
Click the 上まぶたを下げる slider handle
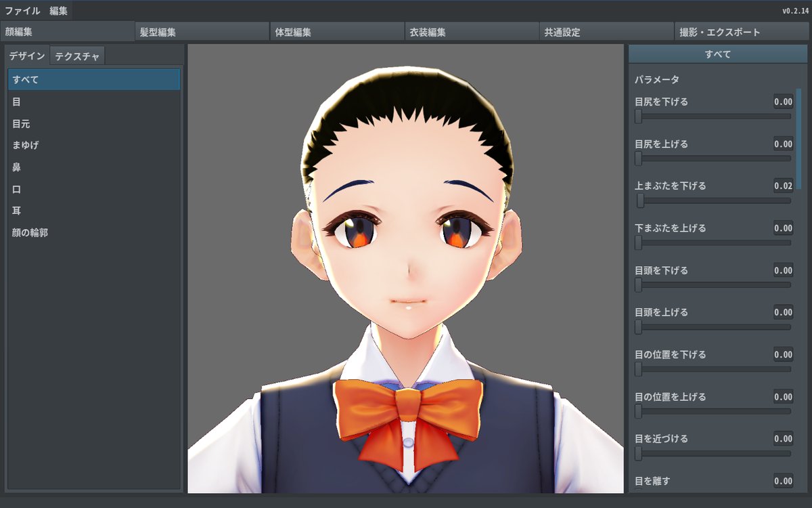coord(640,200)
